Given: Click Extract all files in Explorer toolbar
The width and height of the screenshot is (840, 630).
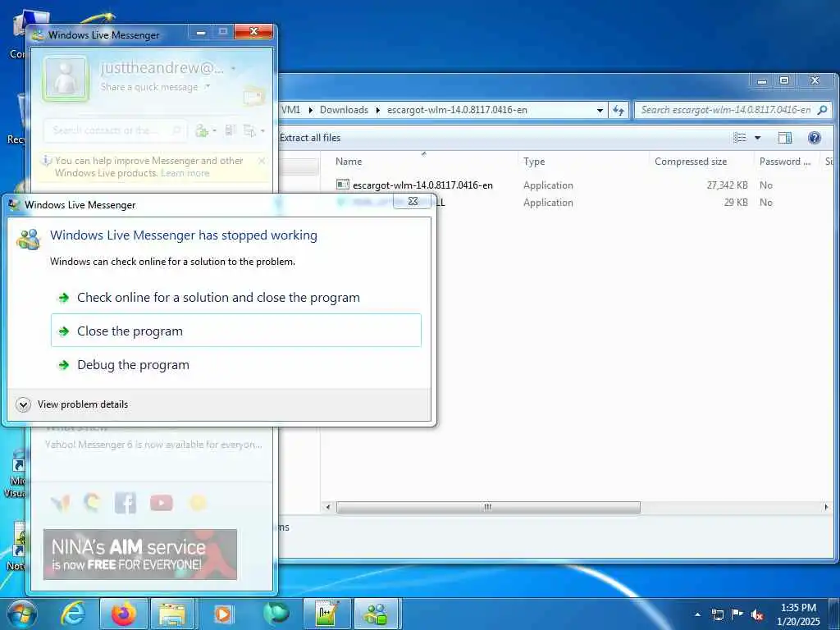Looking at the screenshot, I should pyautogui.click(x=309, y=138).
